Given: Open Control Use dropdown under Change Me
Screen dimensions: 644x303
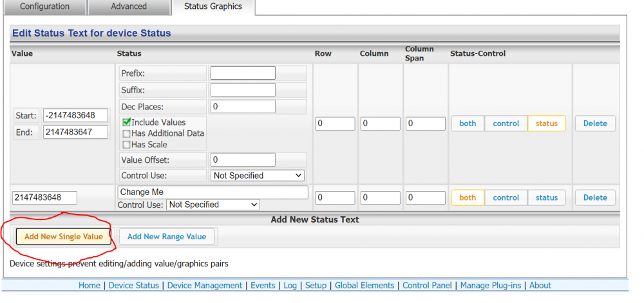Looking at the screenshot, I should [213, 205].
